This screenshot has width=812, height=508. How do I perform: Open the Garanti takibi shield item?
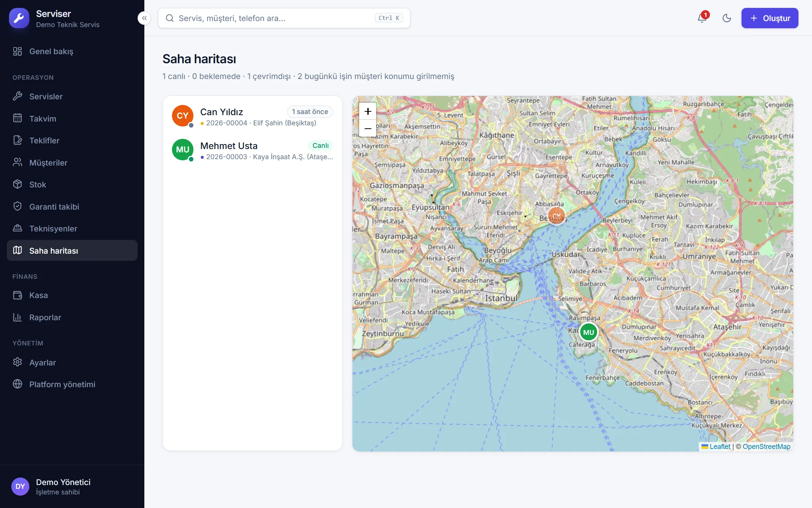tap(72, 207)
